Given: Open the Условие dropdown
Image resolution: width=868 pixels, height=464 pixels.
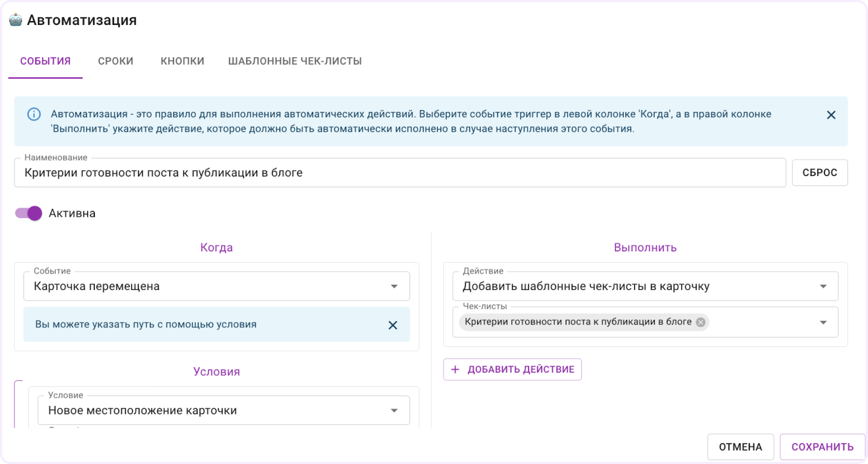Looking at the screenshot, I should [x=394, y=411].
